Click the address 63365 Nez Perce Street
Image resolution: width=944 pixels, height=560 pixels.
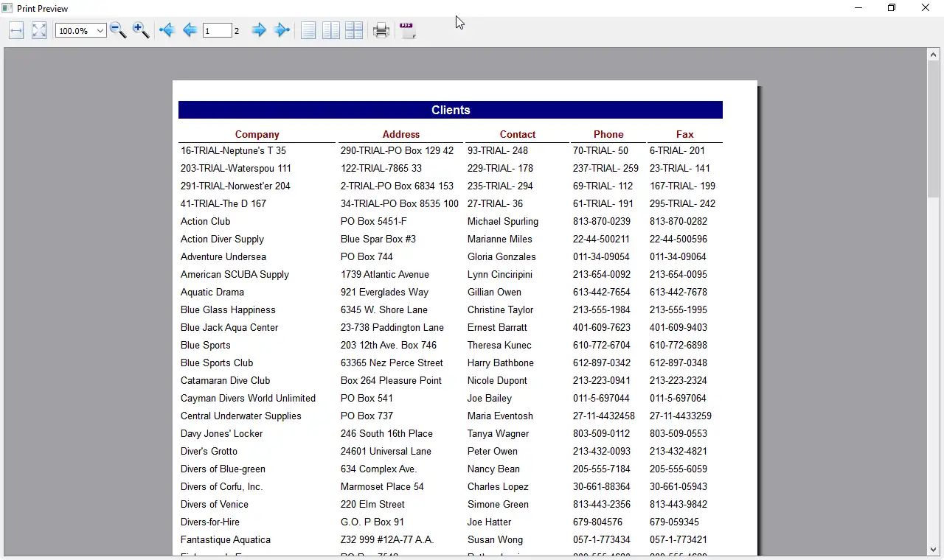point(392,363)
